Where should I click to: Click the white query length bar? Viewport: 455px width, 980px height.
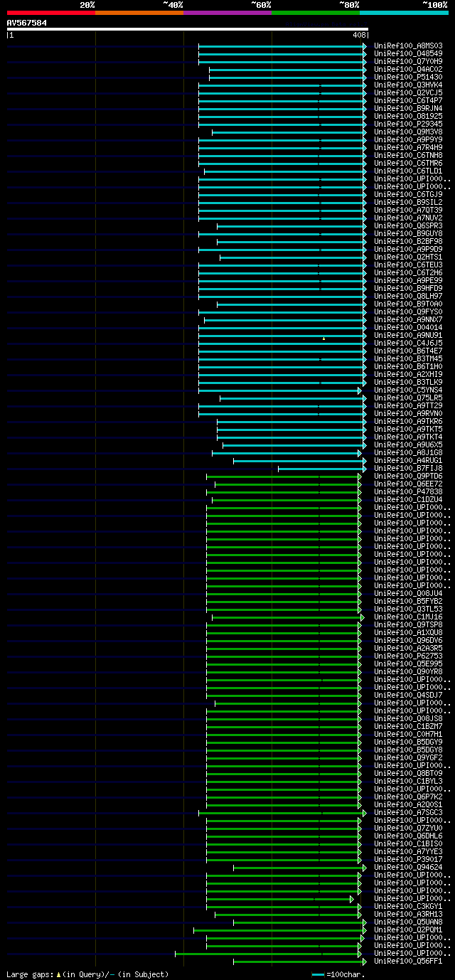tap(187, 29)
